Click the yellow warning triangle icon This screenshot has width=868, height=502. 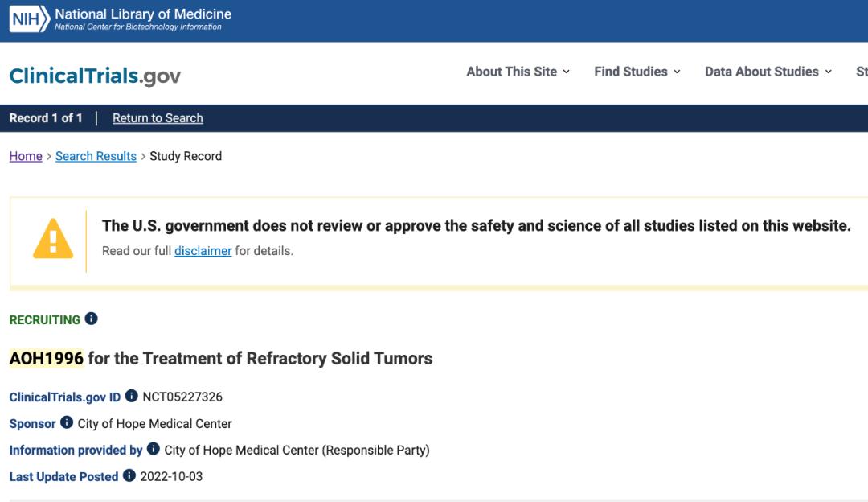click(x=53, y=239)
